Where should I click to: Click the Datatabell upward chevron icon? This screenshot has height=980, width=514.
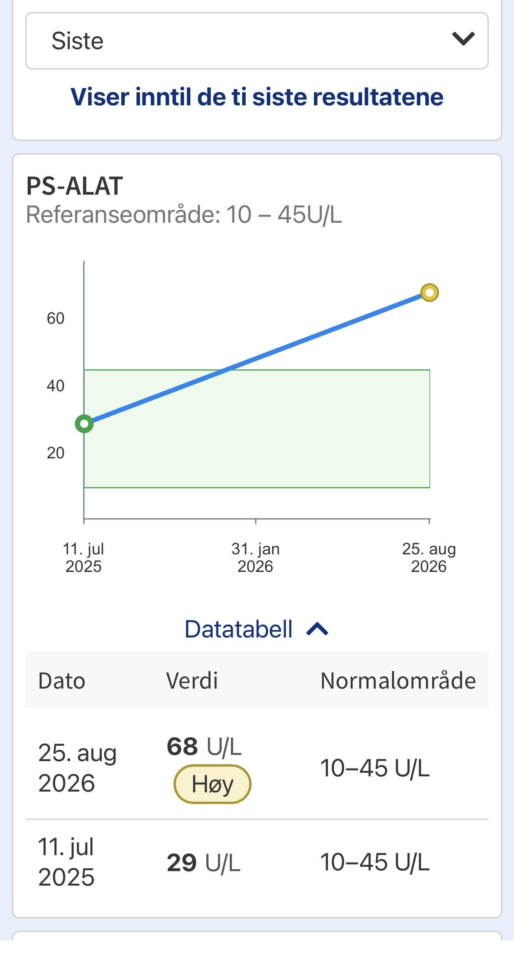(x=317, y=629)
